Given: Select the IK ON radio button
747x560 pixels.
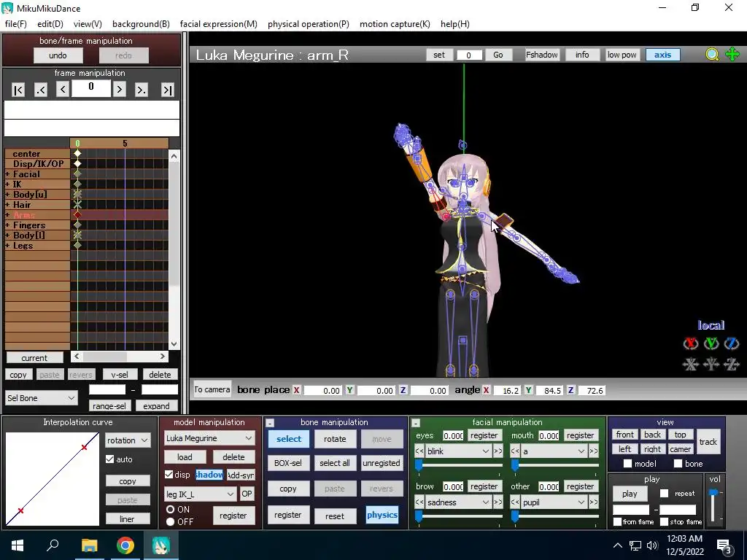Looking at the screenshot, I should [170, 509].
